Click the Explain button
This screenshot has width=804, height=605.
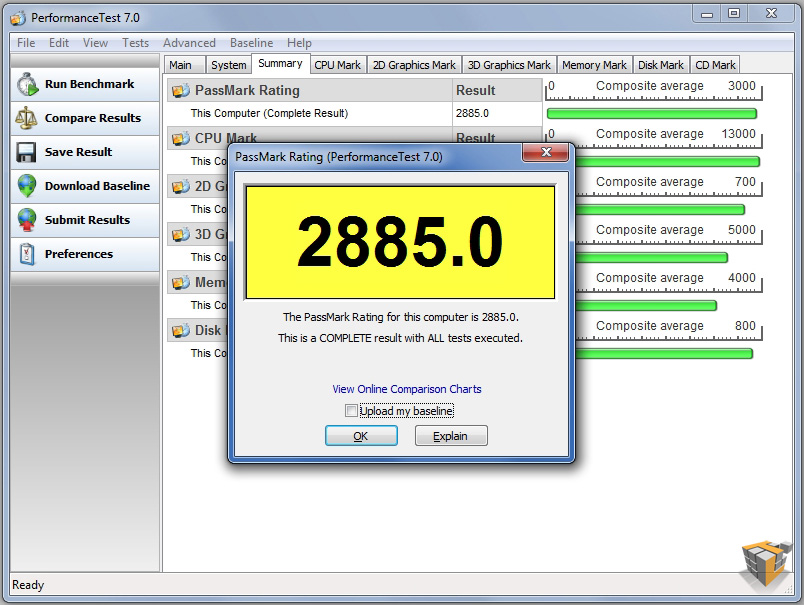tap(451, 436)
